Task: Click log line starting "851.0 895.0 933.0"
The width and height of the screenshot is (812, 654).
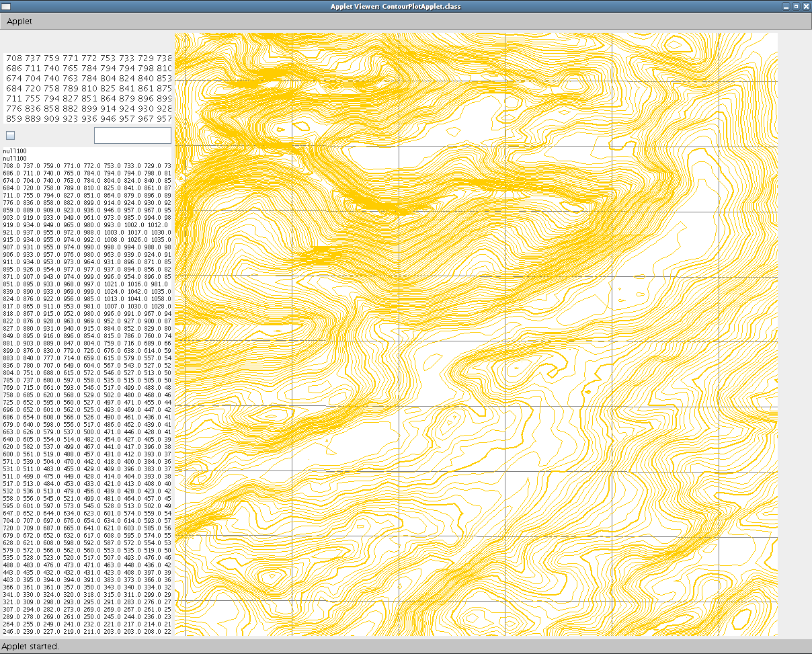Action: coord(87,284)
